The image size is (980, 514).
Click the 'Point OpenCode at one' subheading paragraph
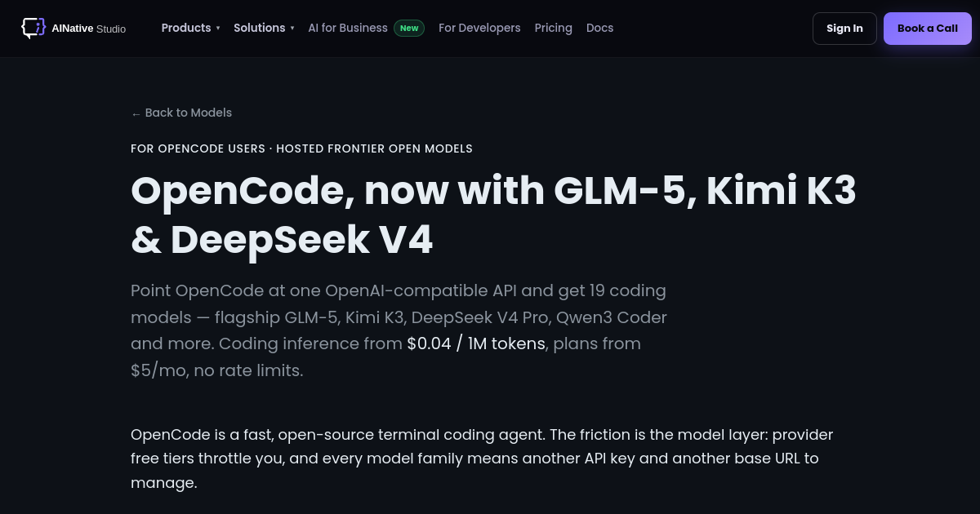(x=399, y=330)
